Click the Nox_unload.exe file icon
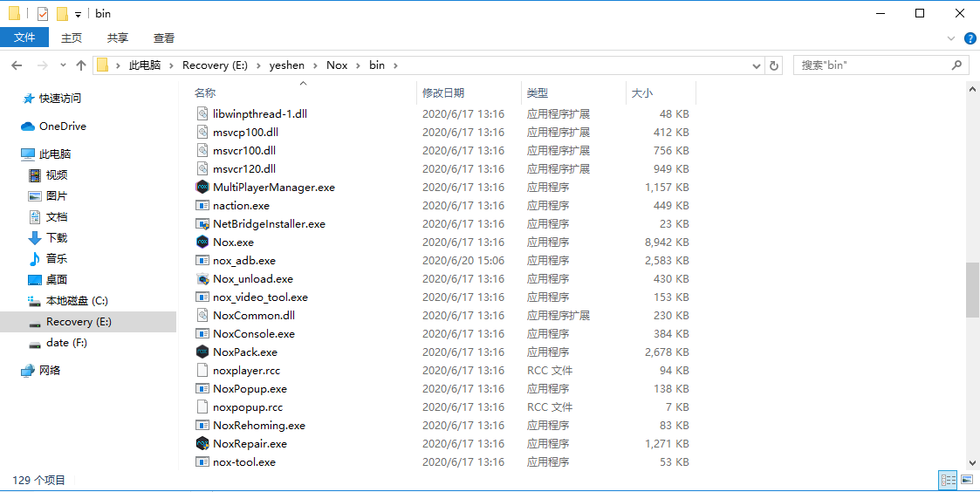 click(x=202, y=279)
